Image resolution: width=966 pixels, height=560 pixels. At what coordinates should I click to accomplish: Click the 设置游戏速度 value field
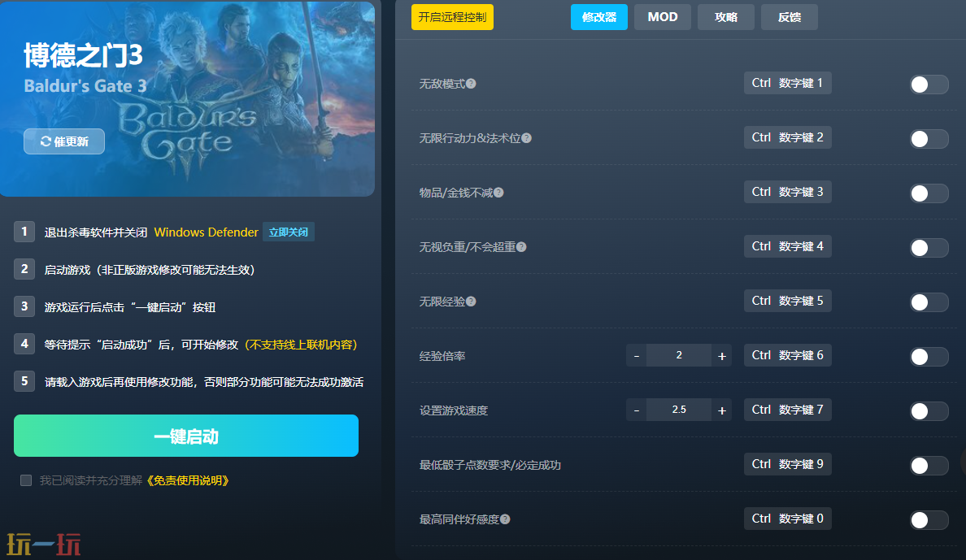pos(679,410)
